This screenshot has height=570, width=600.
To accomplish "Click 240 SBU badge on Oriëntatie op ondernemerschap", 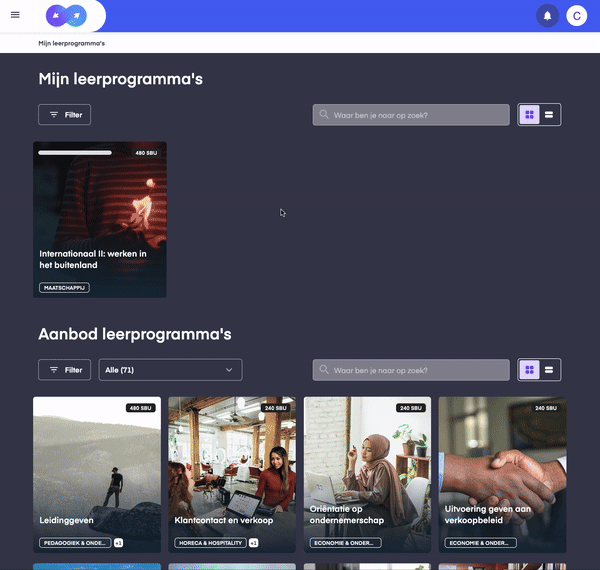I will click(411, 408).
